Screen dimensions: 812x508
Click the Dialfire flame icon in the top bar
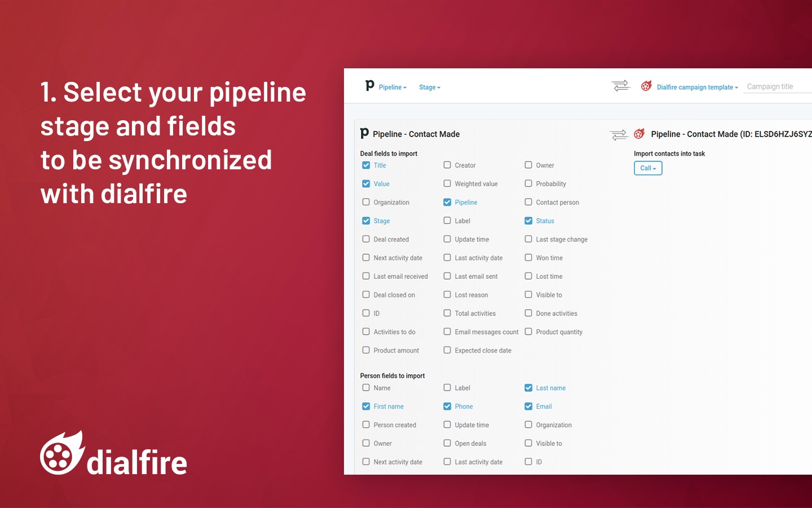pos(646,86)
